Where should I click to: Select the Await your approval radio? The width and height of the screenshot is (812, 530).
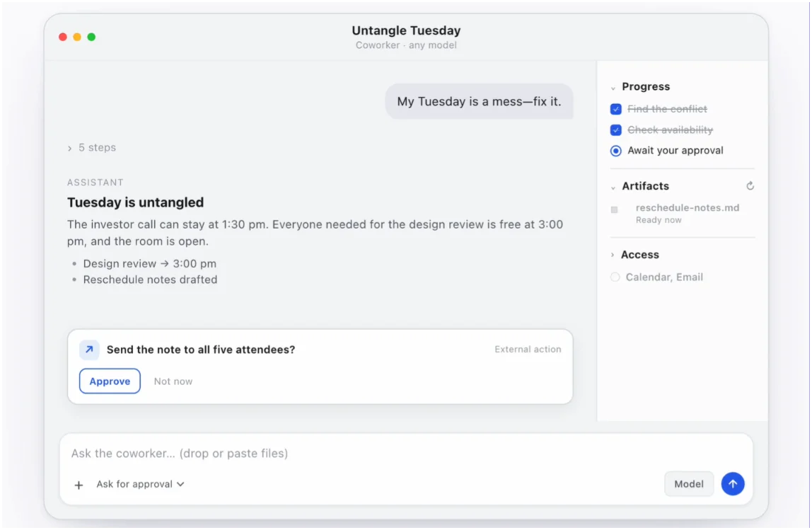[x=616, y=151]
